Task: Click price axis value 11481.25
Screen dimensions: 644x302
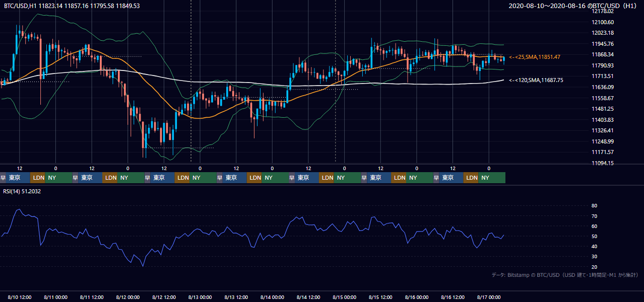Action: pyautogui.click(x=603, y=109)
